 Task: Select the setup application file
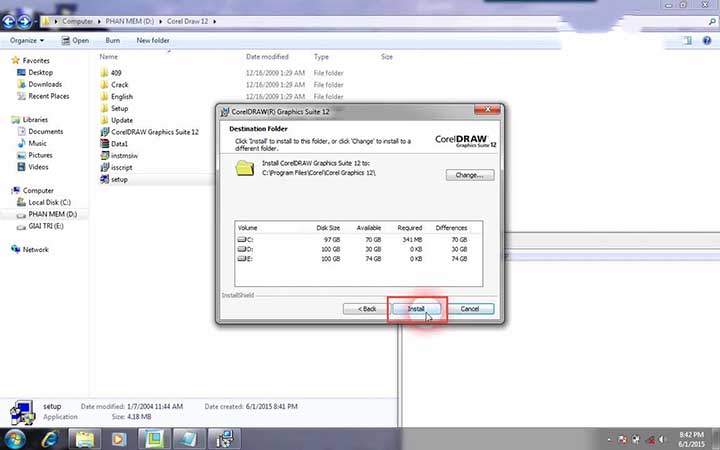click(x=105, y=180)
